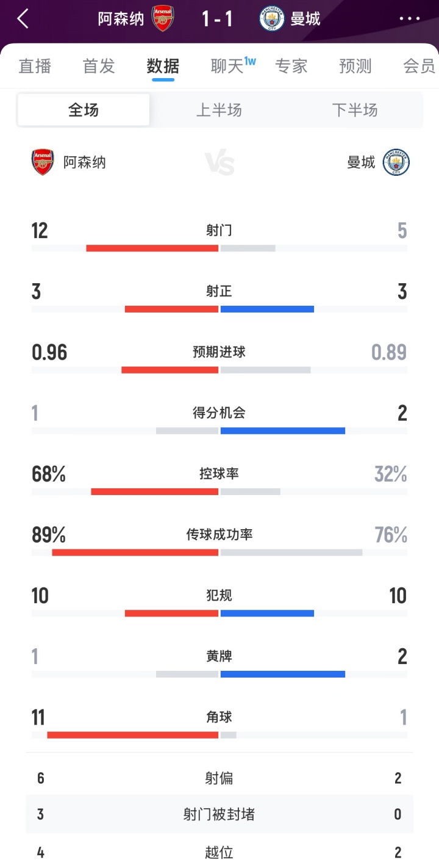Screen dimensions: 439x868
Task: Tap the Arsenal crest in header
Action: click(x=163, y=19)
